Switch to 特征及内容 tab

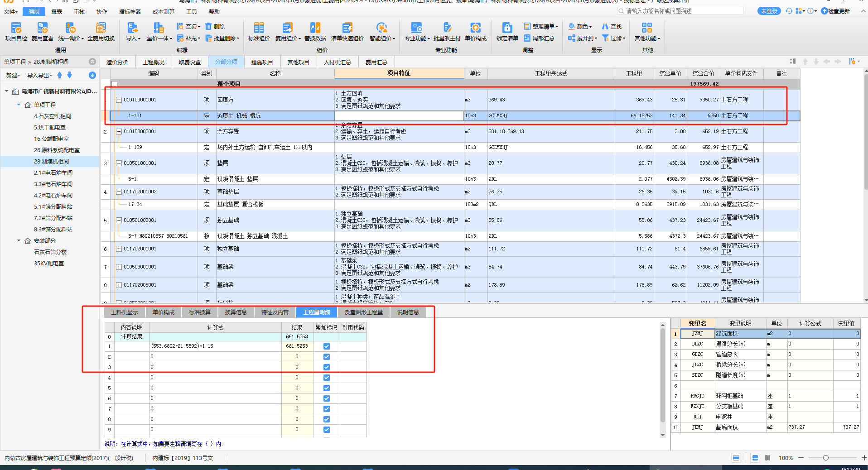275,312
